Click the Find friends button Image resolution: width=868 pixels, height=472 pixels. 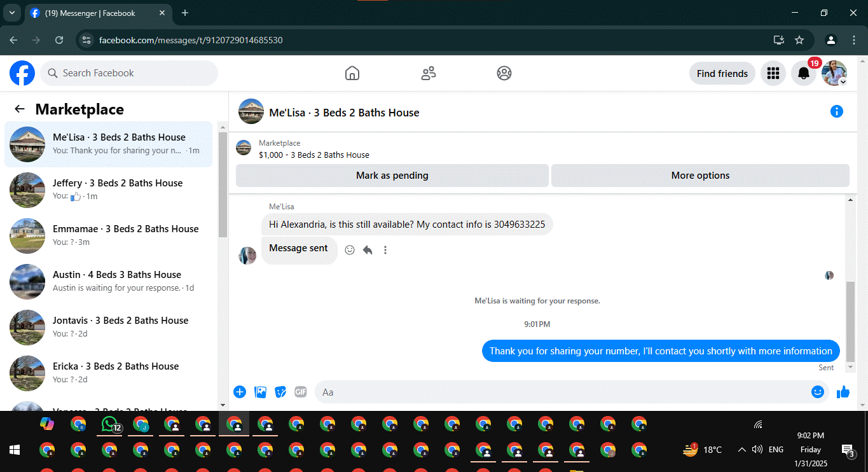(722, 73)
